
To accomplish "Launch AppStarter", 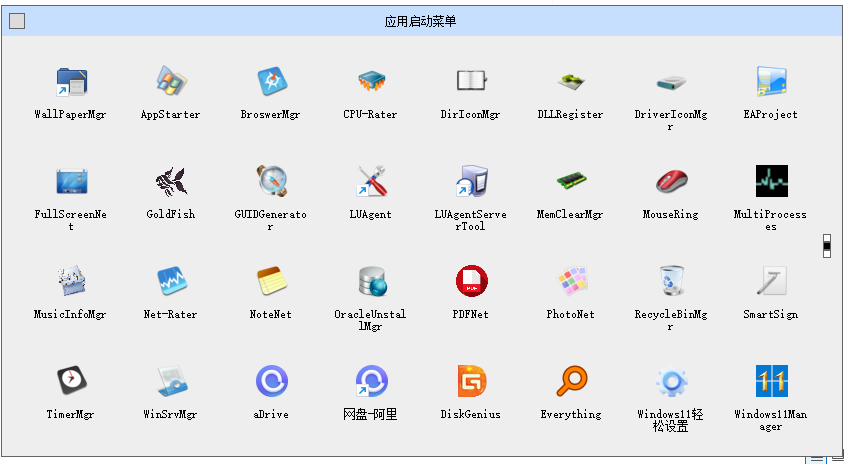I will pyautogui.click(x=171, y=82).
